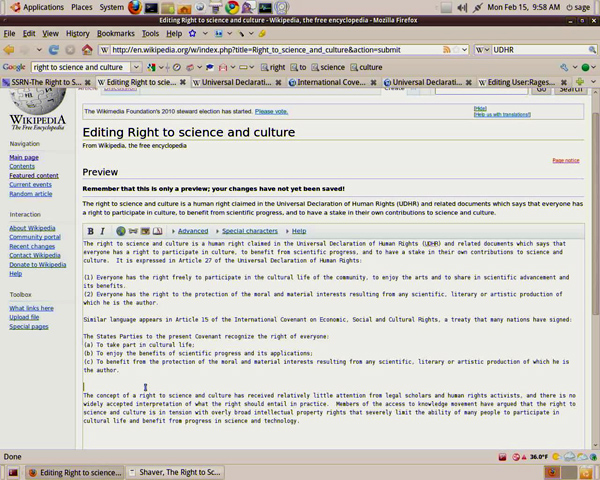Open the Recent changes sidebar link
Image resolution: width=600 pixels, height=480 pixels.
32,246
